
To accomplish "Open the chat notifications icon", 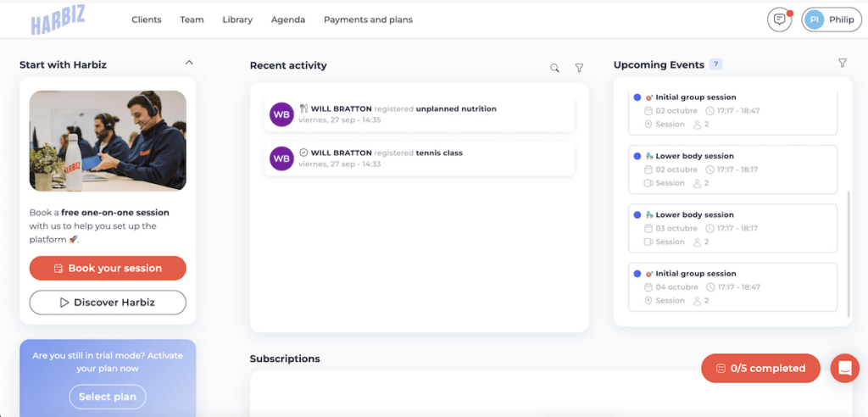I will coord(778,20).
